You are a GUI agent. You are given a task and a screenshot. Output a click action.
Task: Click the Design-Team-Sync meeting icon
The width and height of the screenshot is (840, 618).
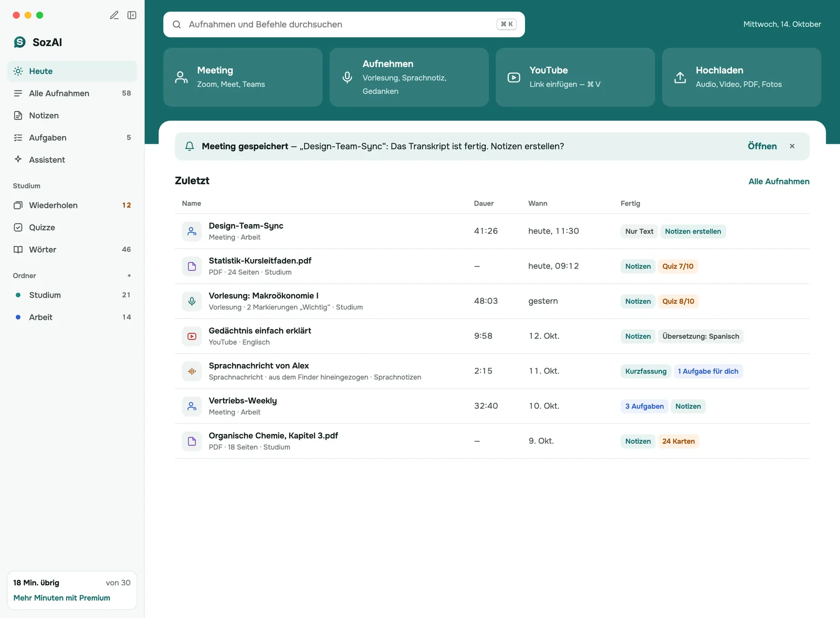pyautogui.click(x=192, y=231)
